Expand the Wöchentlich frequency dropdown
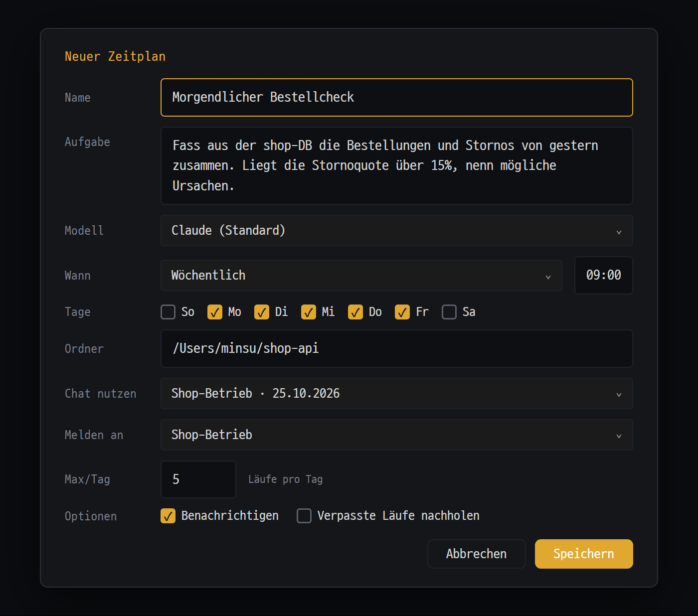 pos(361,276)
